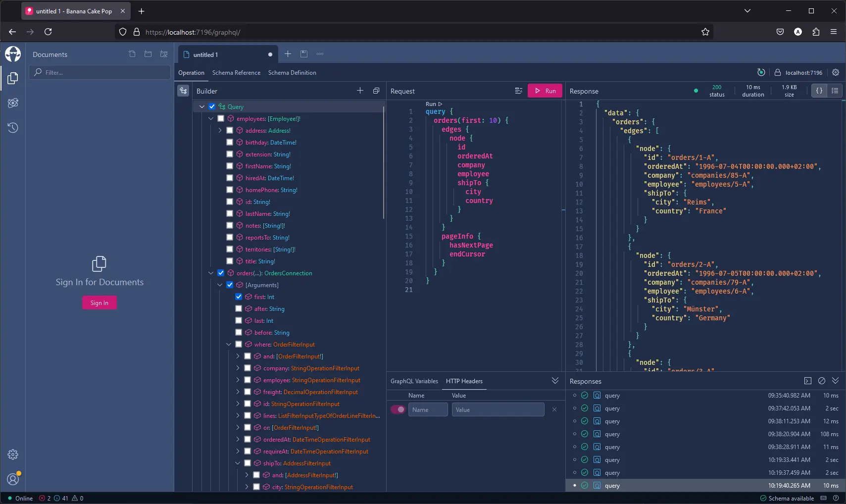Check the employees field checkbox
The image size is (846, 504).
tap(221, 118)
